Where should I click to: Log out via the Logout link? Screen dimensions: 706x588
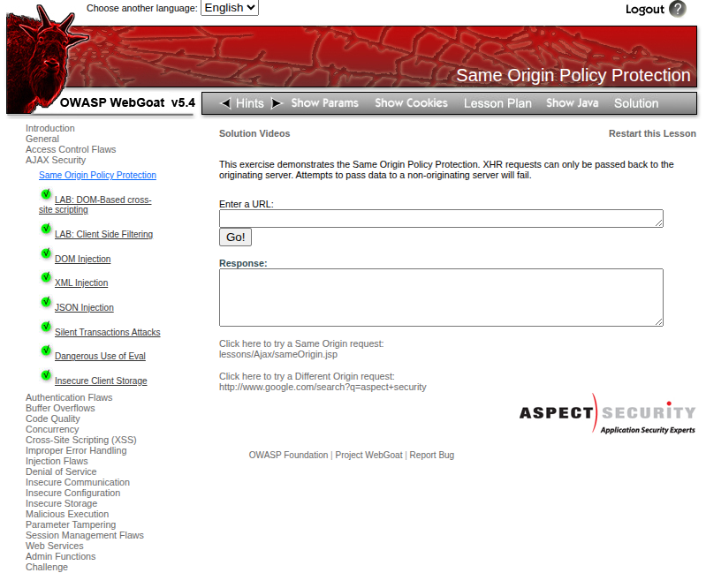645,10
